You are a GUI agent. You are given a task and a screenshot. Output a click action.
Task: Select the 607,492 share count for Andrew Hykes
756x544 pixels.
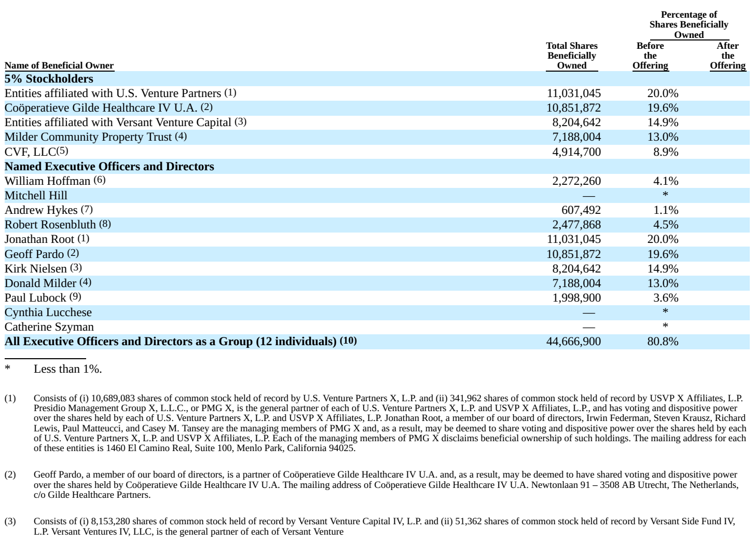581,210
